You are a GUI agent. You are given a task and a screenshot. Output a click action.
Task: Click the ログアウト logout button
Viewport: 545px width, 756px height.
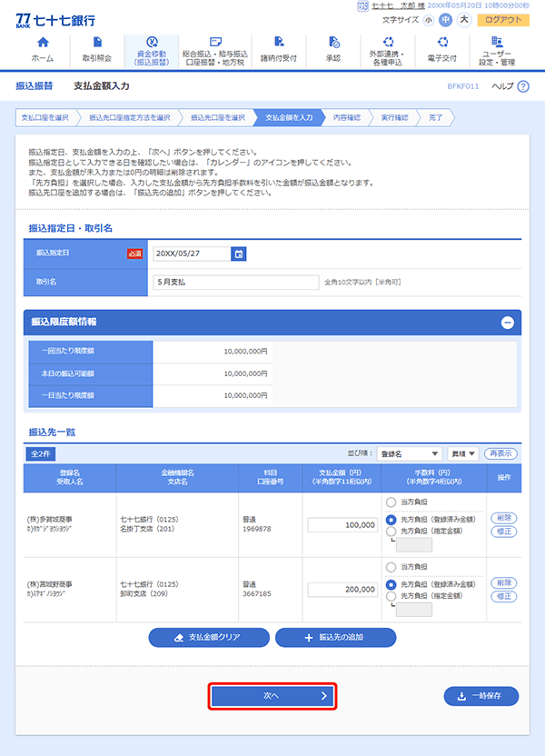tap(503, 19)
